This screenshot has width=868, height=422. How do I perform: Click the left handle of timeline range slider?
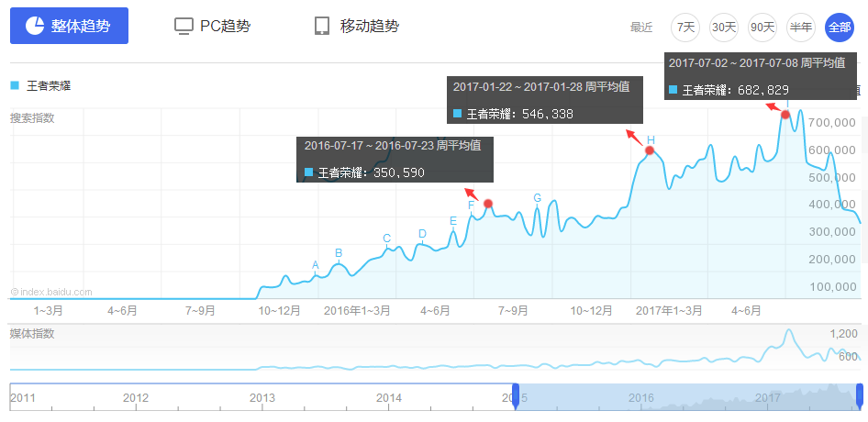pyautogui.click(x=516, y=396)
